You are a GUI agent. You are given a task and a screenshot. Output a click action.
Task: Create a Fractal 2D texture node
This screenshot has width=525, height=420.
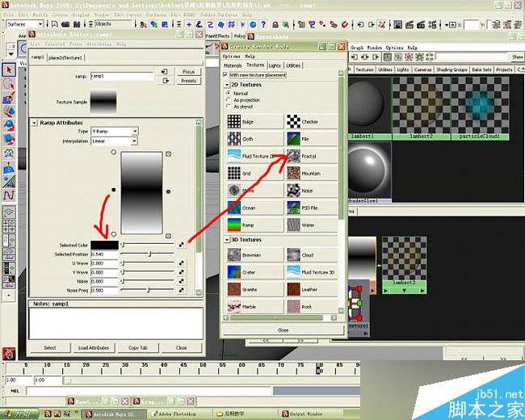(x=312, y=157)
